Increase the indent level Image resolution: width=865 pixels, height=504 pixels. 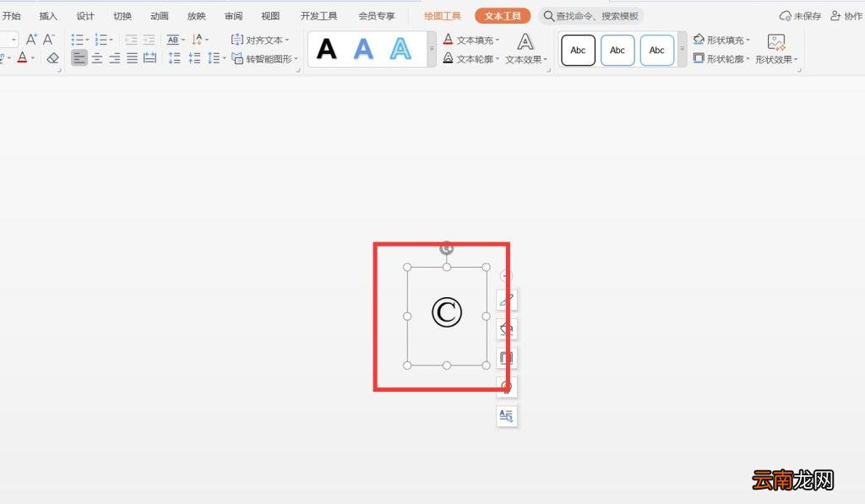[x=149, y=40]
